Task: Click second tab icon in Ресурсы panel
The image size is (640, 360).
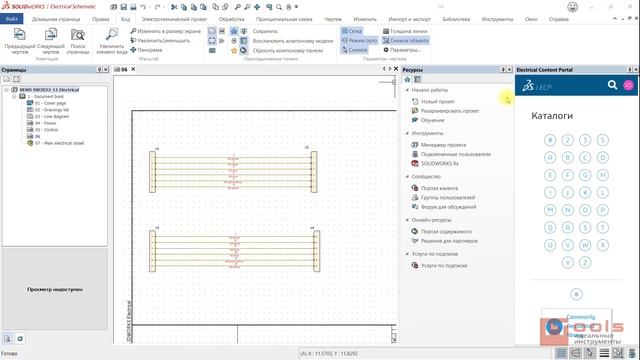Action: tap(417, 79)
